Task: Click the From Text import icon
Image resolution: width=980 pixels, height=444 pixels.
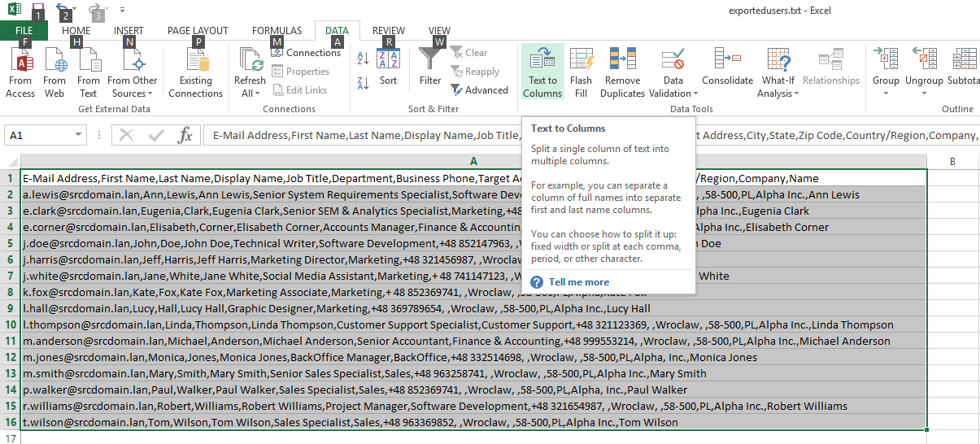Action: [x=89, y=59]
